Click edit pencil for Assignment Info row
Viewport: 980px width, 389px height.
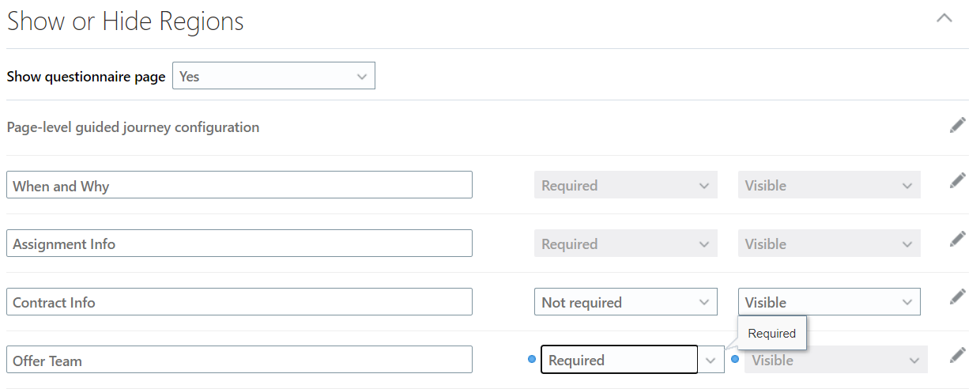[x=957, y=239]
